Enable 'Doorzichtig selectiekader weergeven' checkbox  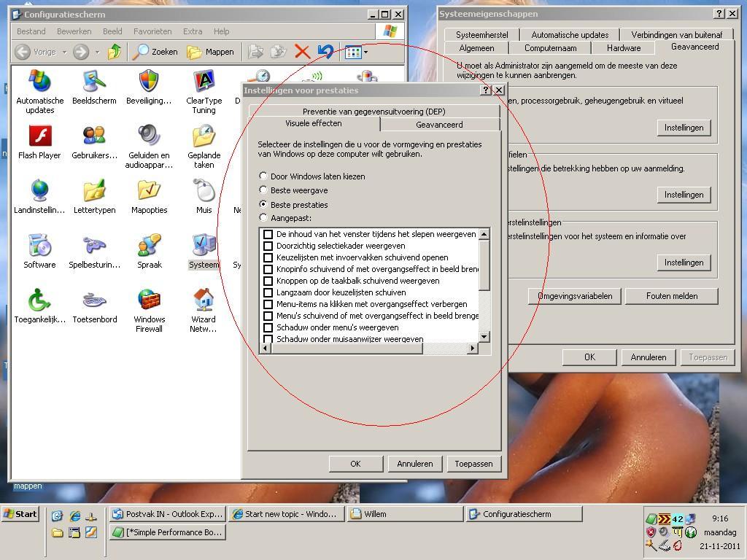pos(268,246)
